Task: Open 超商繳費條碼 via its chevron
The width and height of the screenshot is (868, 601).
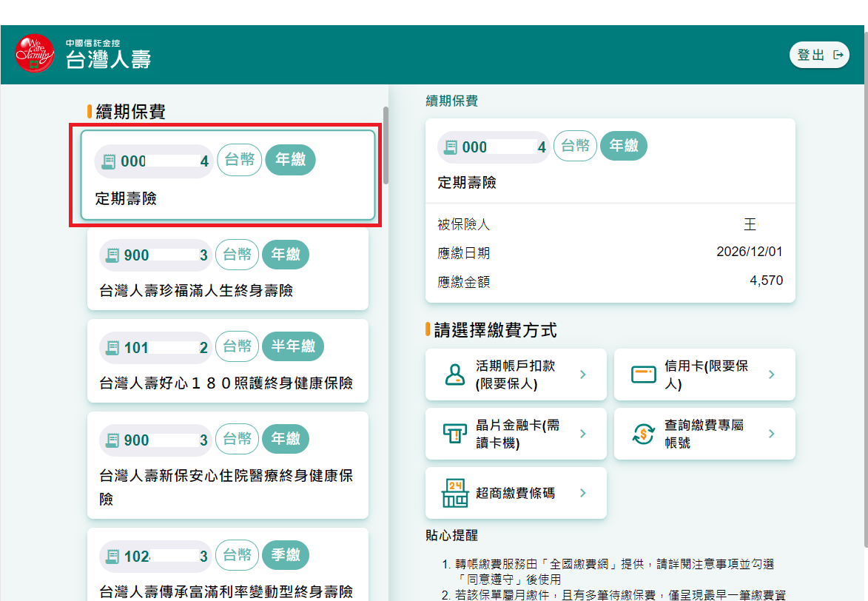Action: coord(583,493)
